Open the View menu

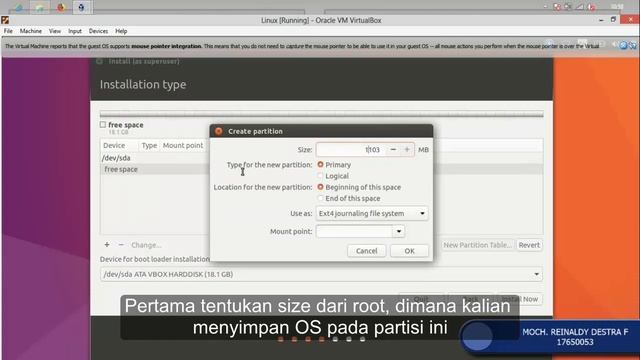pos(55,31)
